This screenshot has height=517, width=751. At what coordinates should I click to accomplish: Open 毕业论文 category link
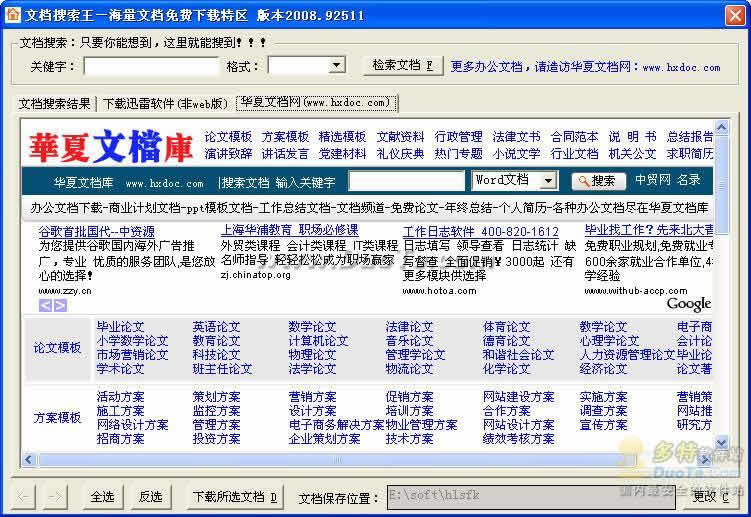tap(120, 327)
